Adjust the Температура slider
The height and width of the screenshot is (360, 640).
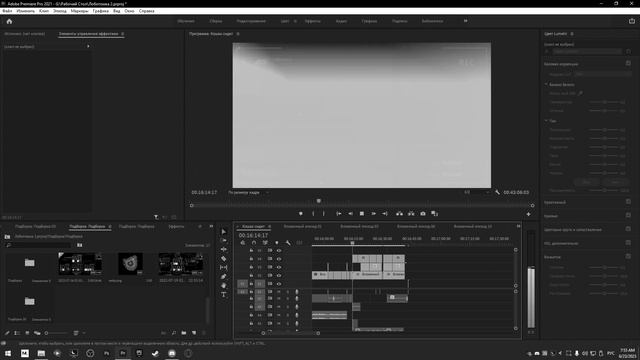[x=604, y=102]
